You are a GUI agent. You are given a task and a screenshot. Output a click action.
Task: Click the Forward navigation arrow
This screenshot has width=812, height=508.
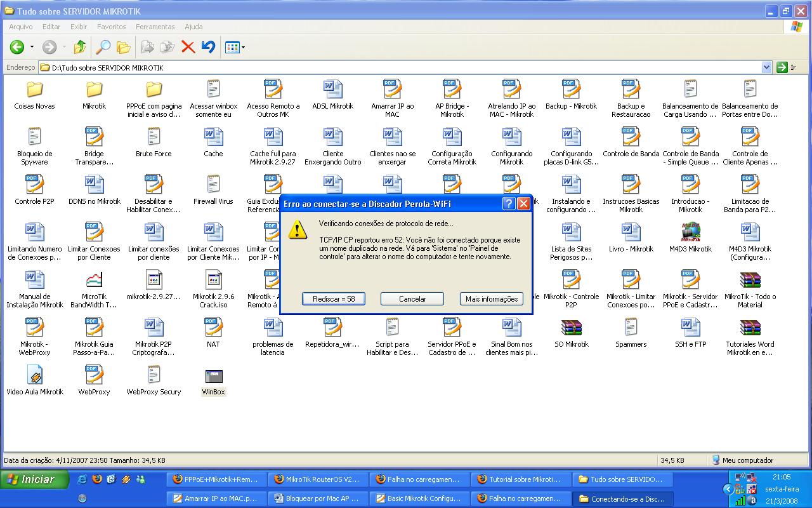click(49, 47)
